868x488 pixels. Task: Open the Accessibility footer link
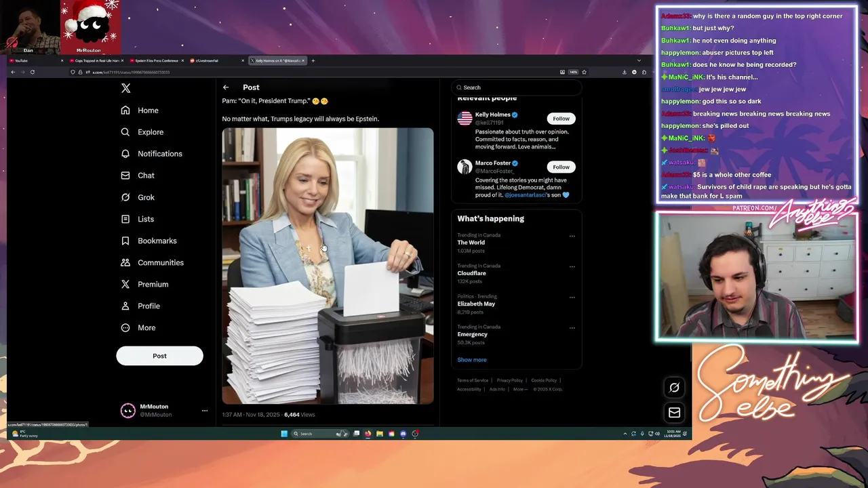click(x=469, y=389)
